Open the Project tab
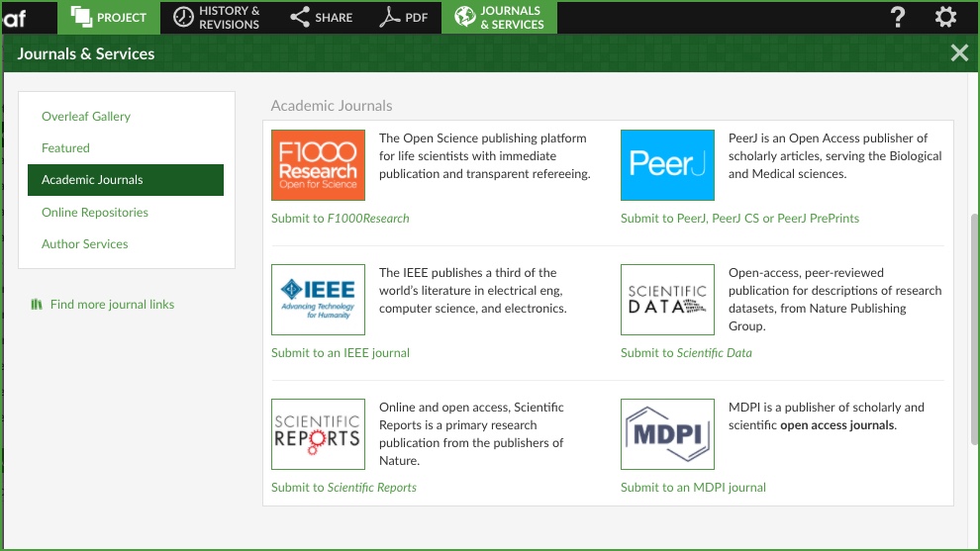Viewport: 980px width, 551px height. click(109, 18)
